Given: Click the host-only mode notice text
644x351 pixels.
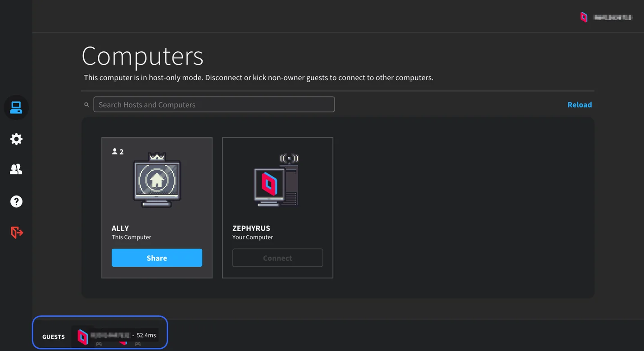Looking at the screenshot, I should (x=259, y=77).
